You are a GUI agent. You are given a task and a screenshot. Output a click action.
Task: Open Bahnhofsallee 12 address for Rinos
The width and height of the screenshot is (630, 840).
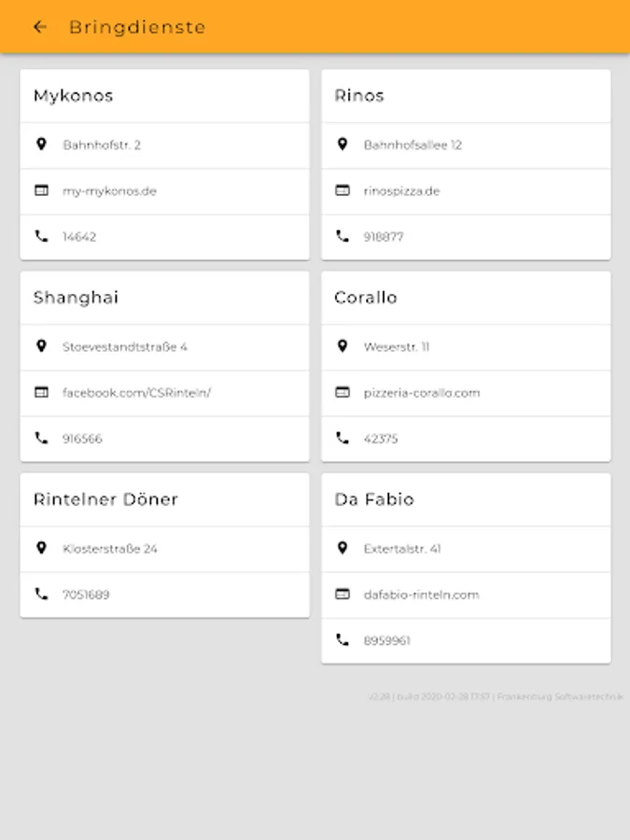tap(413, 145)
